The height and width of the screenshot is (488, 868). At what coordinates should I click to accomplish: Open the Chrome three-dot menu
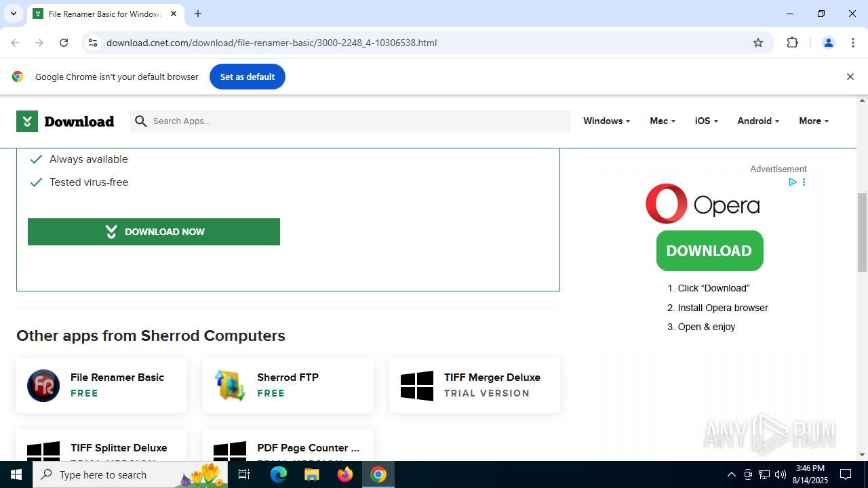click(x=853, y=43)
